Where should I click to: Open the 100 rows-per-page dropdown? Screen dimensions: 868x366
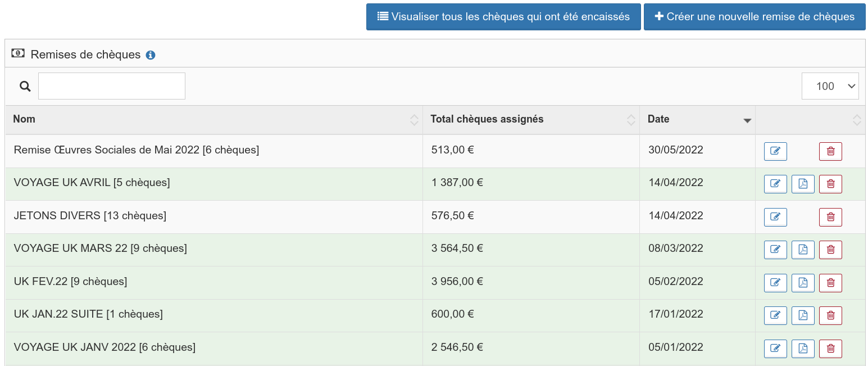tap(830, 86)
